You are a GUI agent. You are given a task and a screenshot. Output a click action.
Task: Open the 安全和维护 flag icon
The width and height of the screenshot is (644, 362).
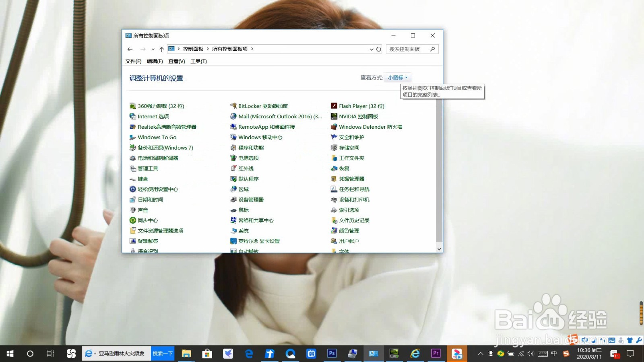(x=334, y=137)
